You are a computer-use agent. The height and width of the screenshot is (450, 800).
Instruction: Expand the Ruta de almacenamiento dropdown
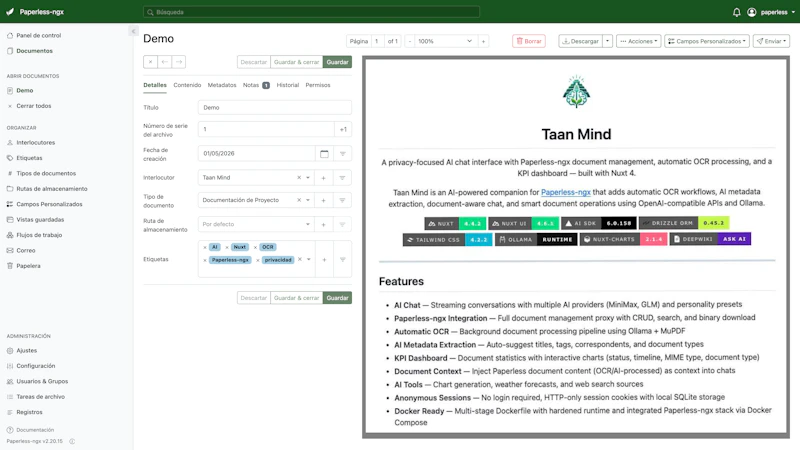point(308,224)
